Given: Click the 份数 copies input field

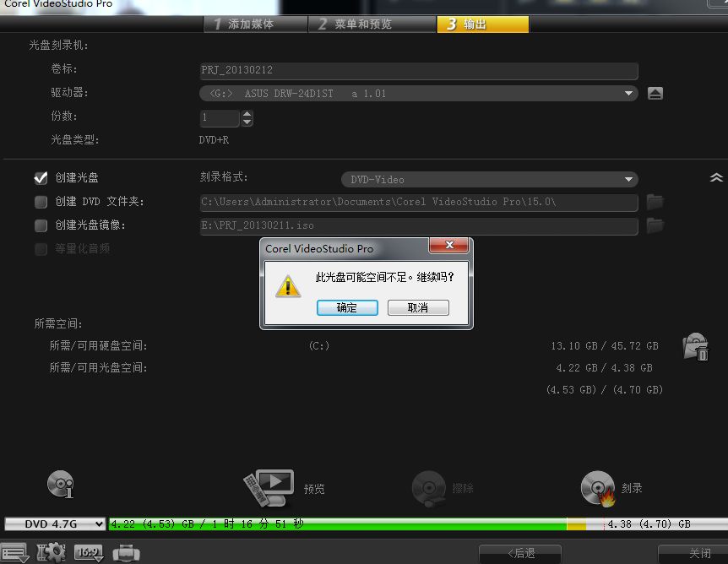Looking at the screenshot, I should (220, 118).
